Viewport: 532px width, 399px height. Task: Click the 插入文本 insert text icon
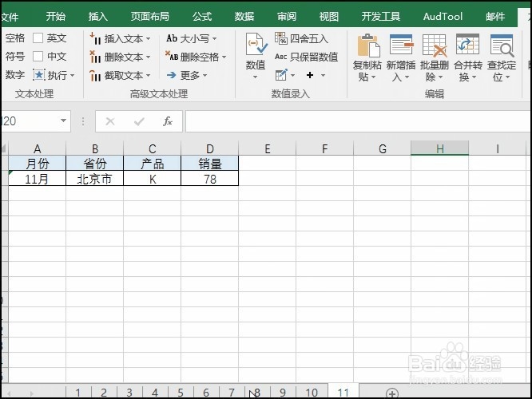coord(95,38)
